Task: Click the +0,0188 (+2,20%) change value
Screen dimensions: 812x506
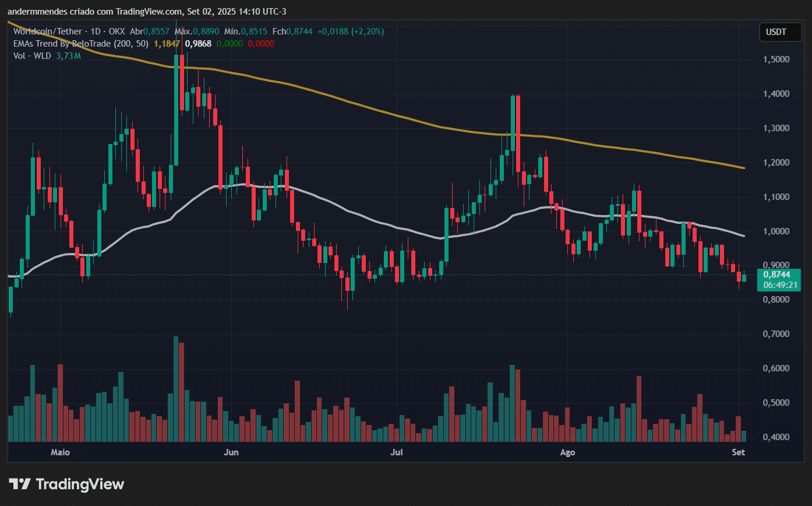Action: 351,31
